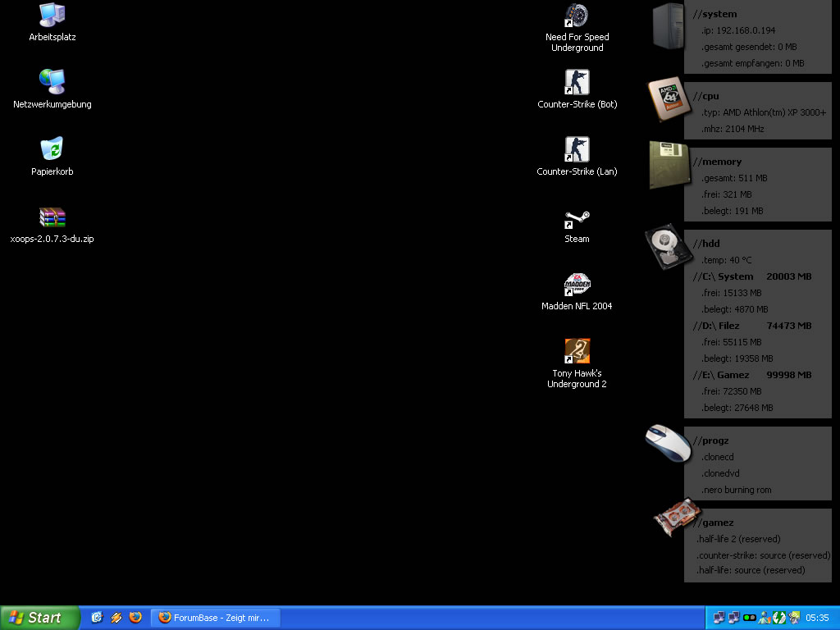The height and width of the screenshot is (630, 840).
Task: Click the hard drive icon beside //hdd
Action: pos(668,246)
